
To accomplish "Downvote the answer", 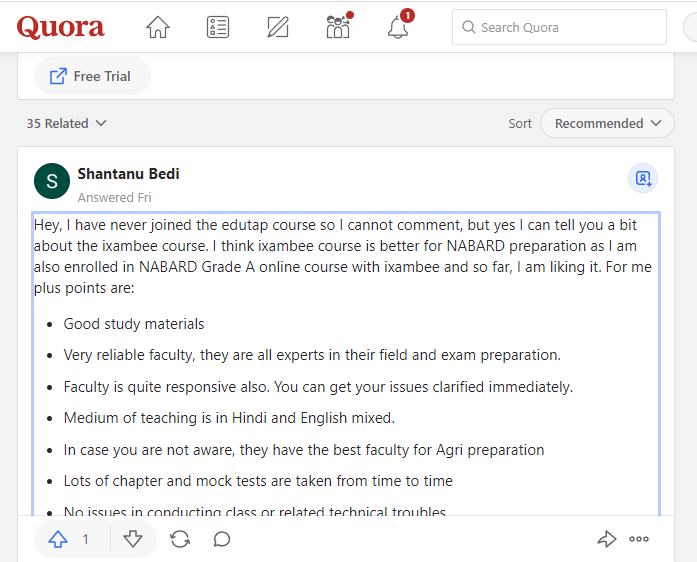I will (133, 539).
